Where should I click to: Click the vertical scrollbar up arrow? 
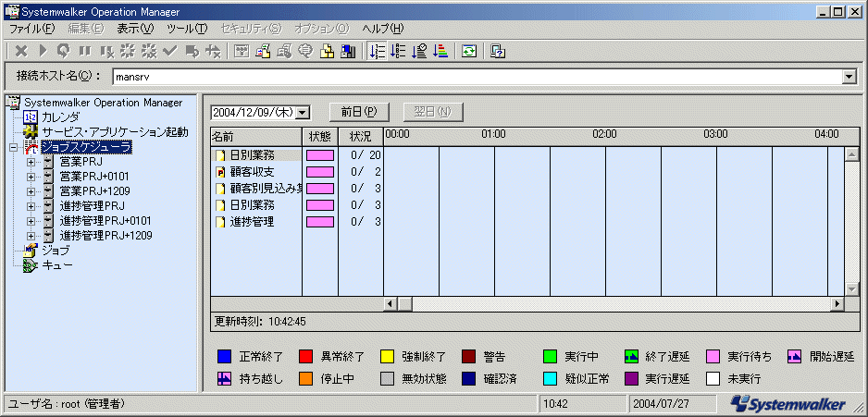[x=851, y=155]
